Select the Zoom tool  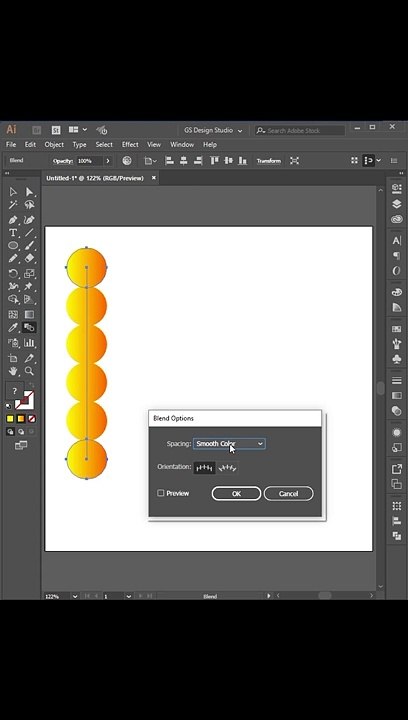[29, 371]
